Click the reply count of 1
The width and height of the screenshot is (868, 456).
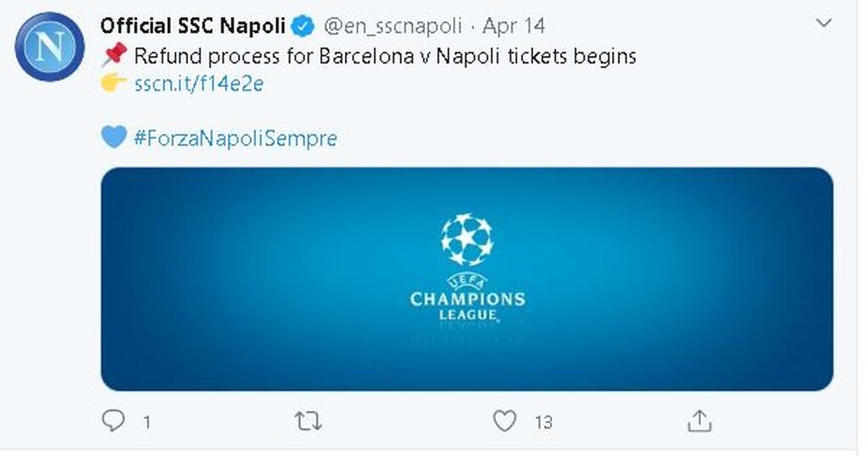pos(147,422)
